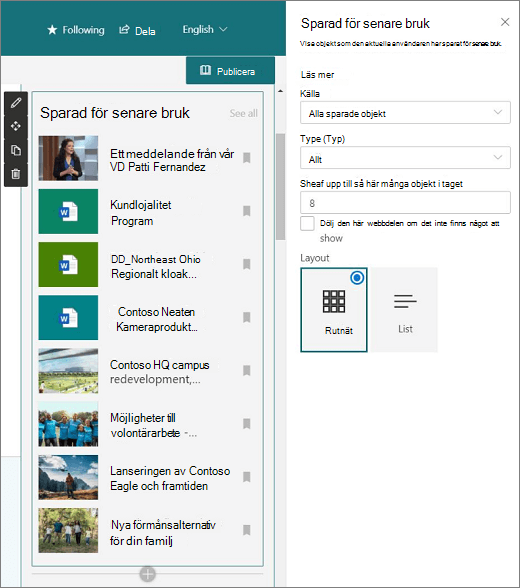520x588 pixels.
Task: Open the See all link
Action: pos(243,113)
